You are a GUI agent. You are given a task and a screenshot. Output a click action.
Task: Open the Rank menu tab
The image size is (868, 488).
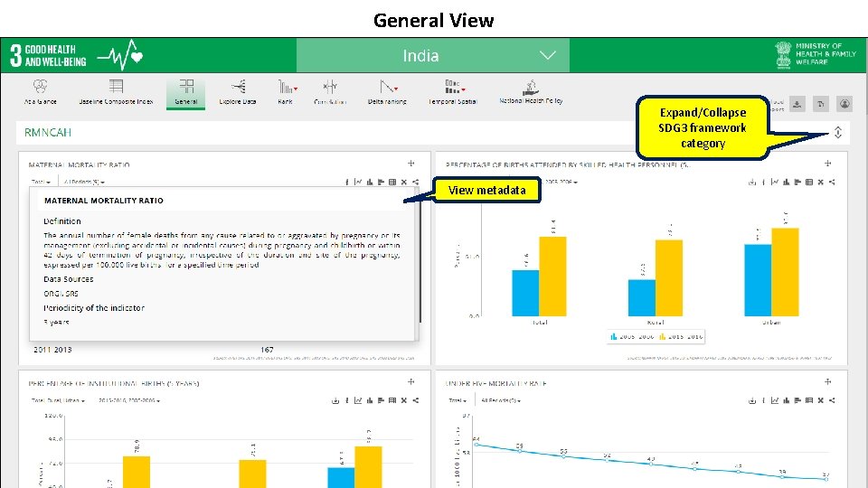(x=286, y=92)
